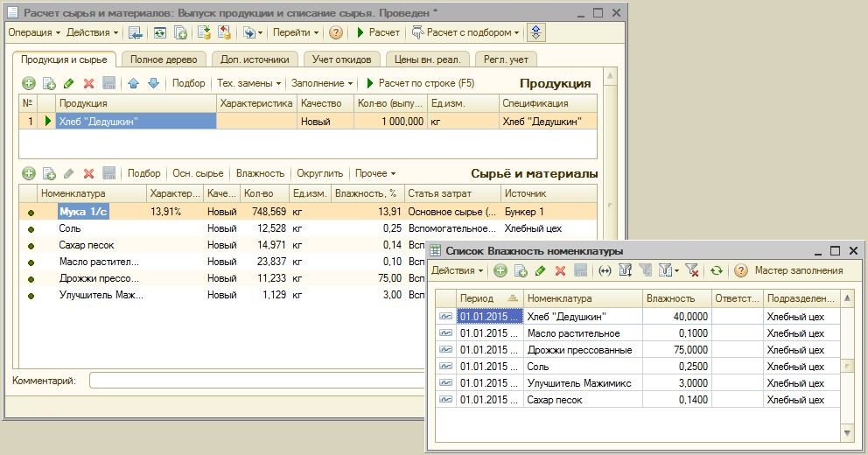Switch to the Полное дерево tab

pyautogui.click(x=164, y=59)
